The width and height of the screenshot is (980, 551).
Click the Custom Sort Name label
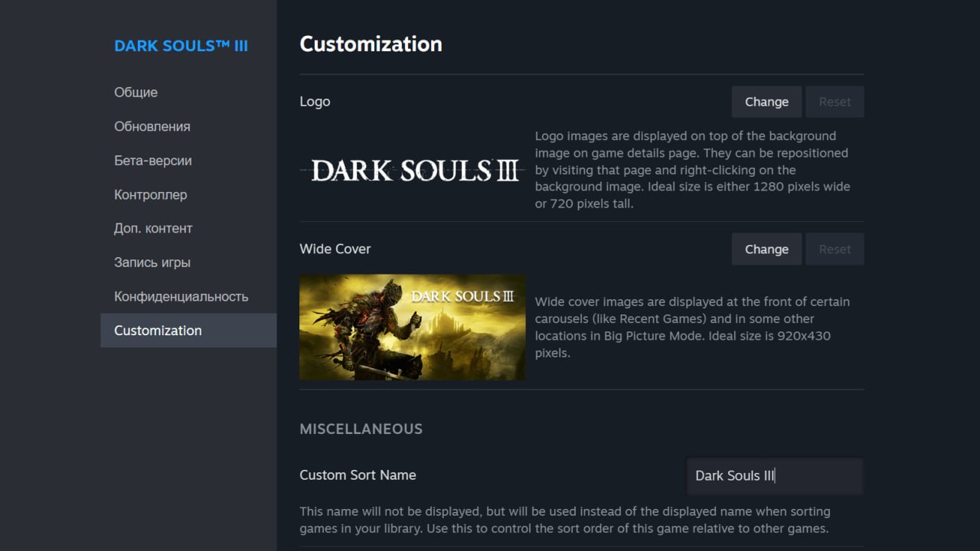tap(358, 475)
